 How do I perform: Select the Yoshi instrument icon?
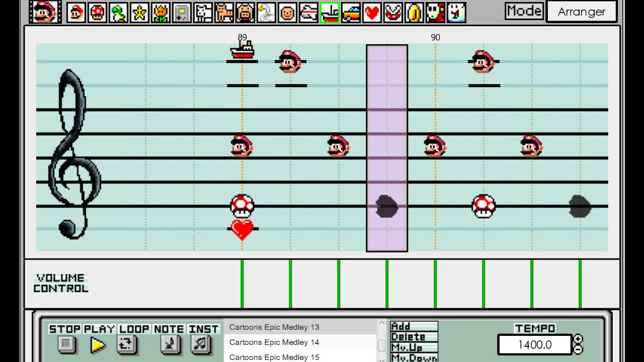[x=118, y=13]
